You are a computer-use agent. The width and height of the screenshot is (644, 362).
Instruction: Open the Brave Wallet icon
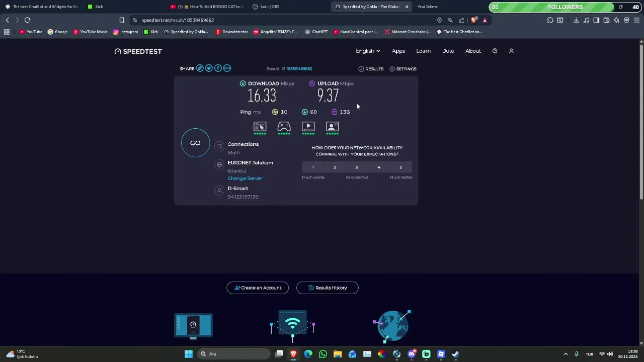606,20
